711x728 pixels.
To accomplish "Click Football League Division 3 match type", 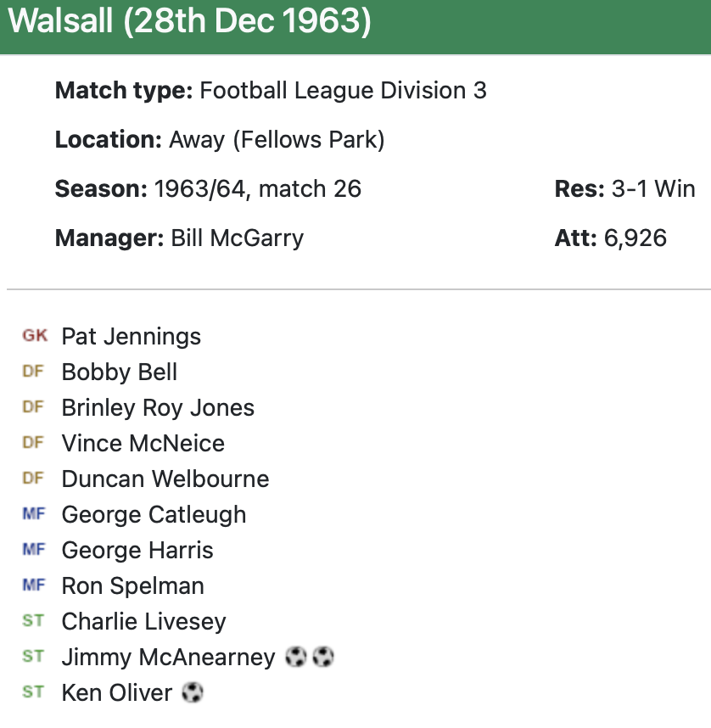I will 343,91.
